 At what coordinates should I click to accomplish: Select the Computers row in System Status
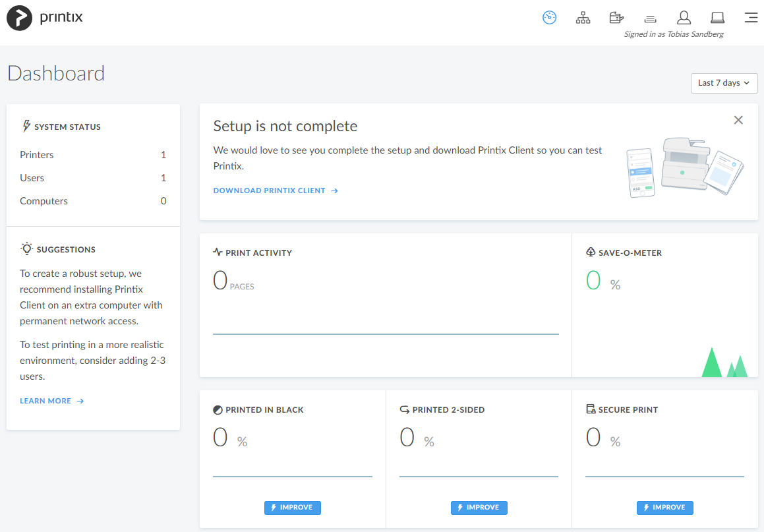pos(93,201)
